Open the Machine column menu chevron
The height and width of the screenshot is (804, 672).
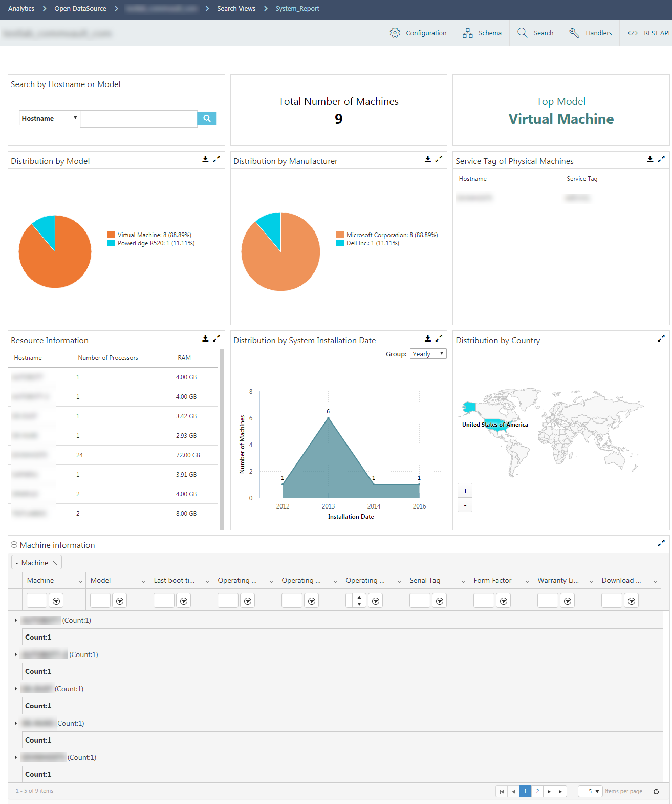pyautogui.click(x=80, y=581)
